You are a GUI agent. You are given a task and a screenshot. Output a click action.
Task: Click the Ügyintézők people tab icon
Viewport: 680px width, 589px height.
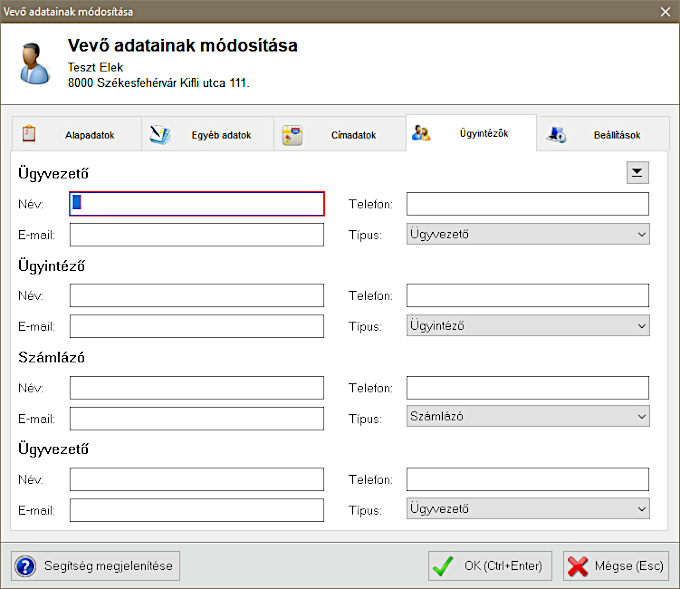click(x=422, y=133)
